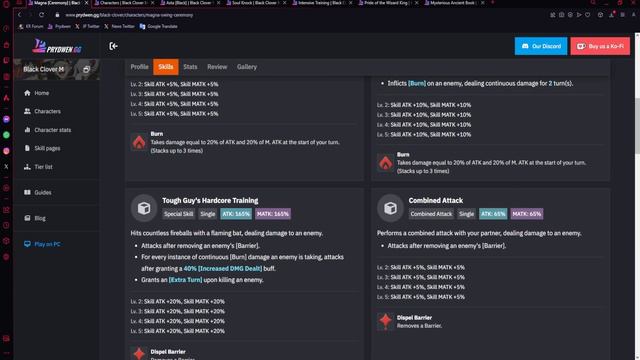Open the Review tab
Screen dimensions: 640x360
[x=217, y=67]
